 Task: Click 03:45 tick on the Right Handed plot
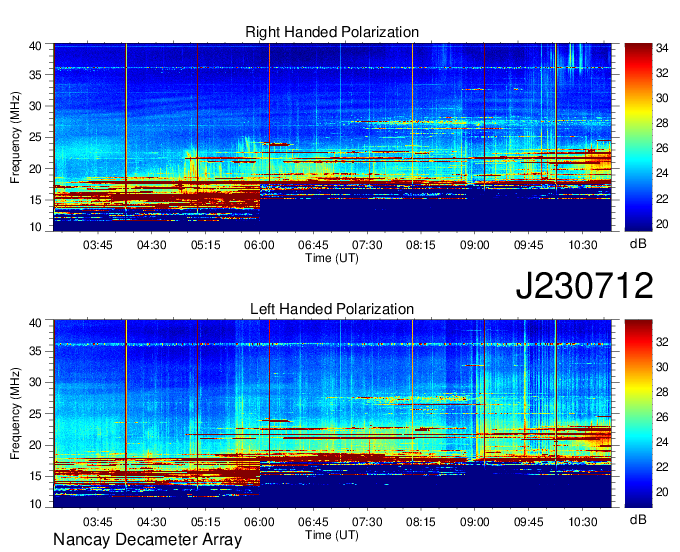[98, 245]
